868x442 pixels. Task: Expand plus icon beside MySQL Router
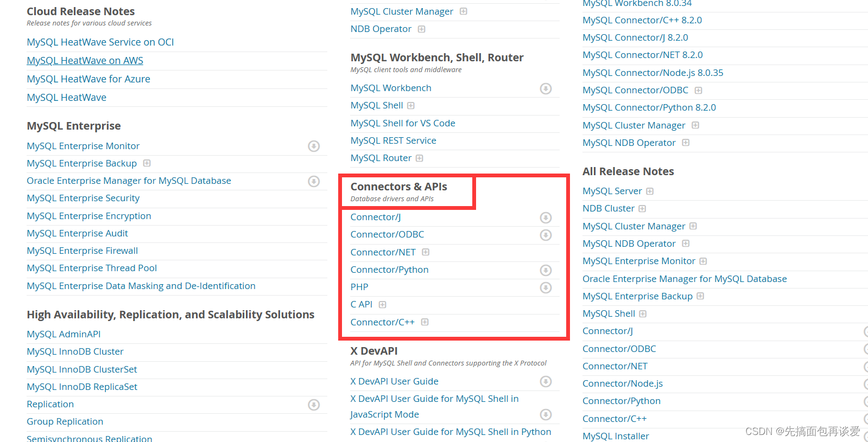pos(420,158)
